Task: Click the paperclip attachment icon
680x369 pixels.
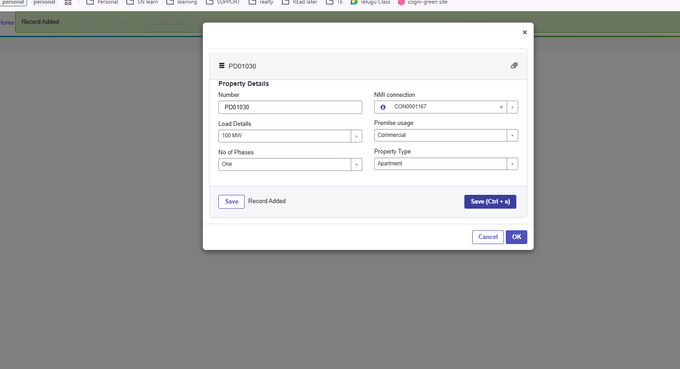Action: tap(514, 65)
